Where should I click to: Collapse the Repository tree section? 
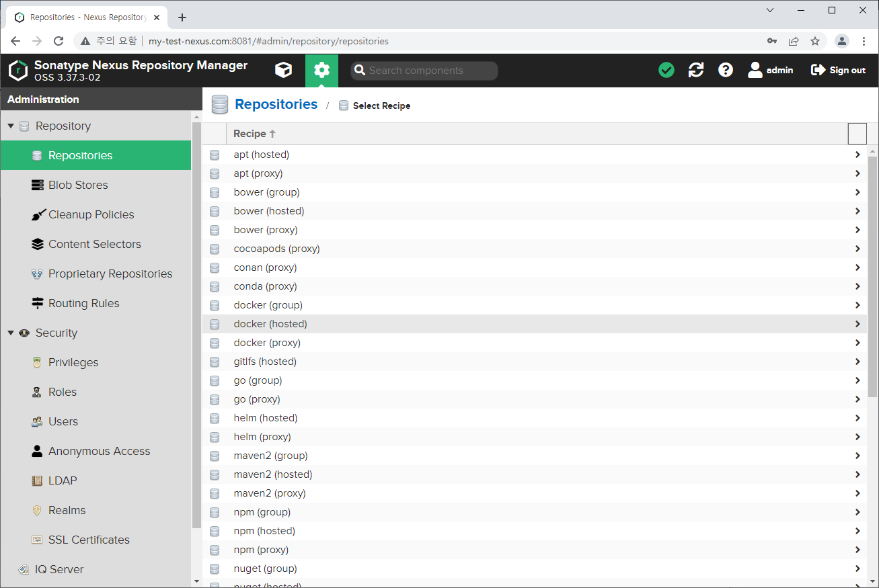coord(11,126)
